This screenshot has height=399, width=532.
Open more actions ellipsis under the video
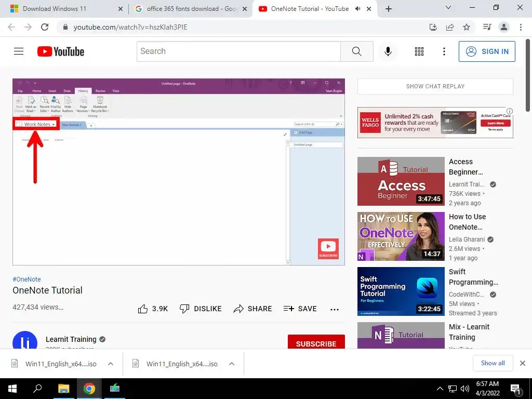(334, 309)
